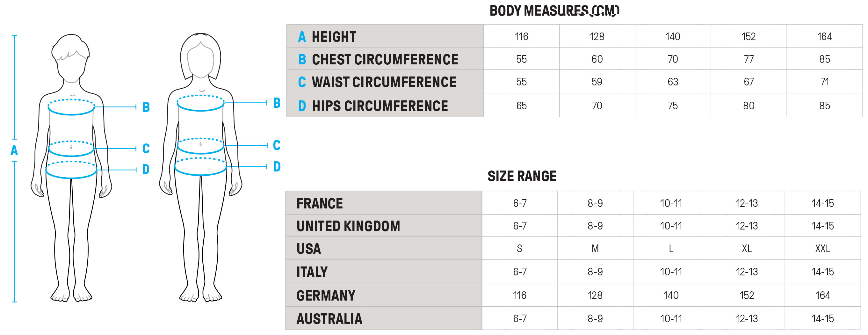Viewport: 868px width, 335px height.
Task: Click the GERMANY row label
Action: (326, 295)
